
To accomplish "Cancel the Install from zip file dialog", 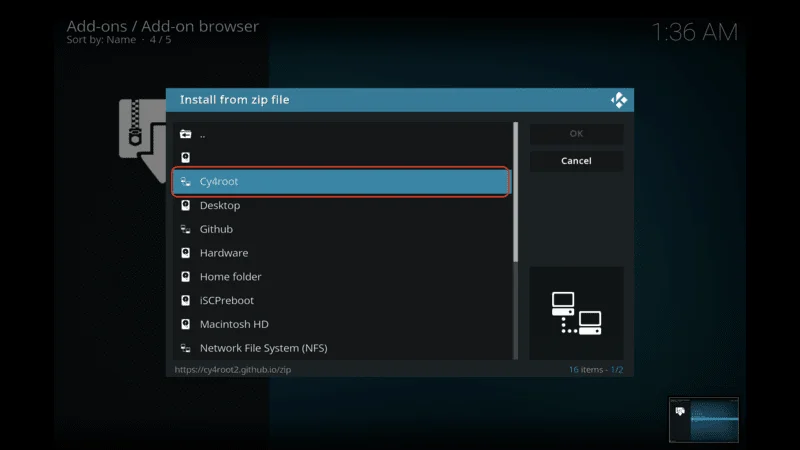I will (x=576, y=161).
